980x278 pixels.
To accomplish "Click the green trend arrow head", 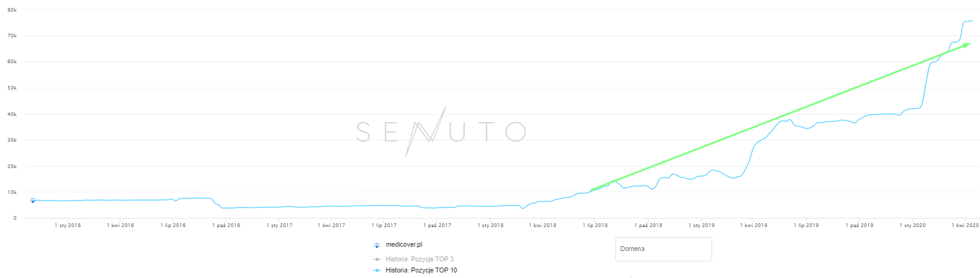I will pyautogui.click(x=967, y=45).
